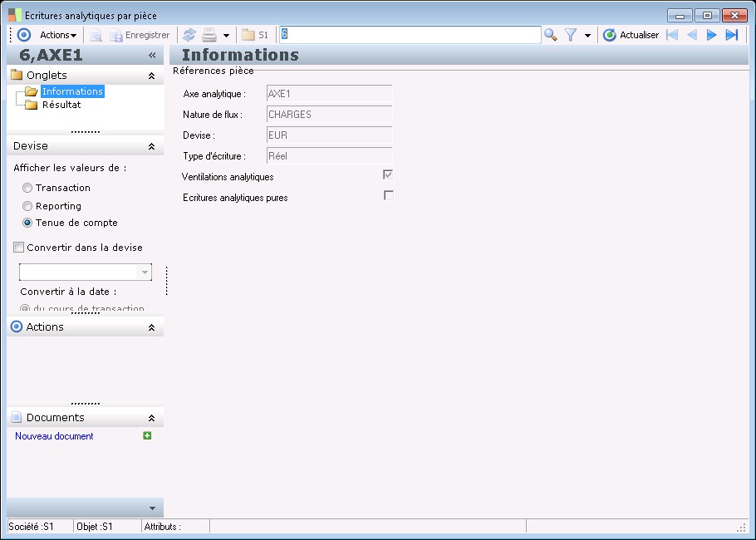
Task: Open the Actions dropdown in toolbar
Action: click(58, 35)
